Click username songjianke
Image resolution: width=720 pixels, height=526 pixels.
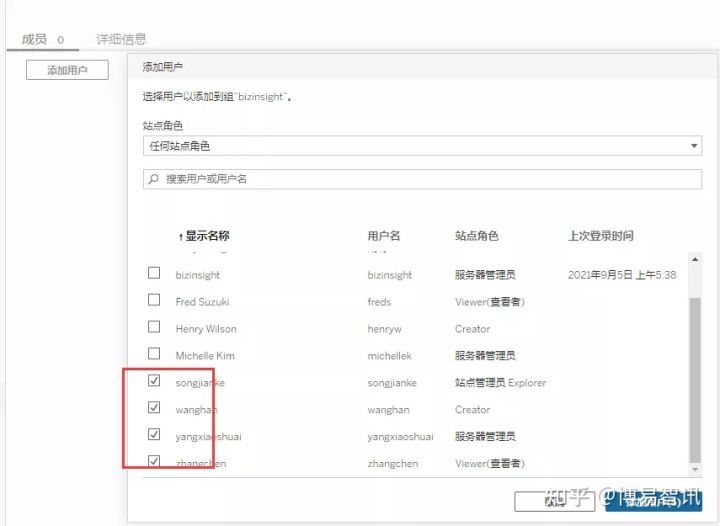[x=392, y=383]
